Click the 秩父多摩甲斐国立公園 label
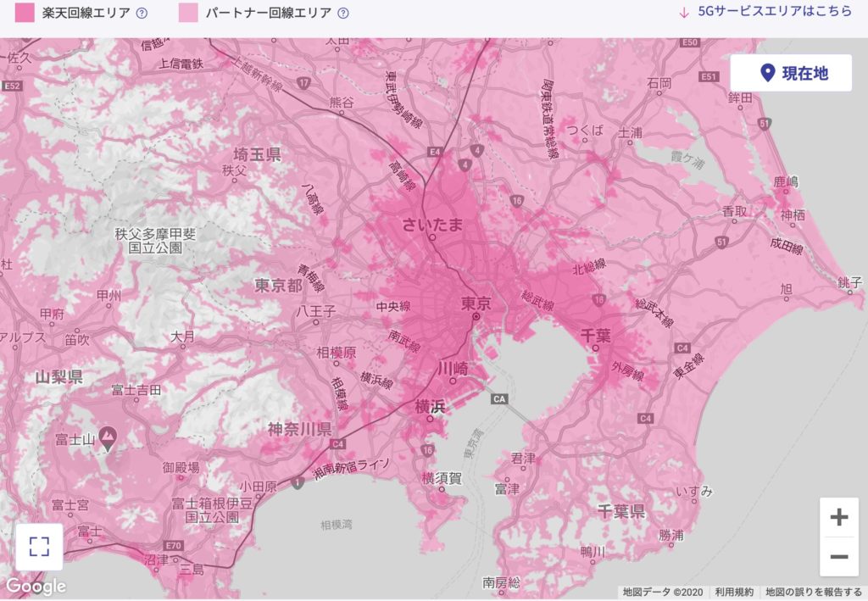Screen dimensions: 868x601 [x=156, y=241]
